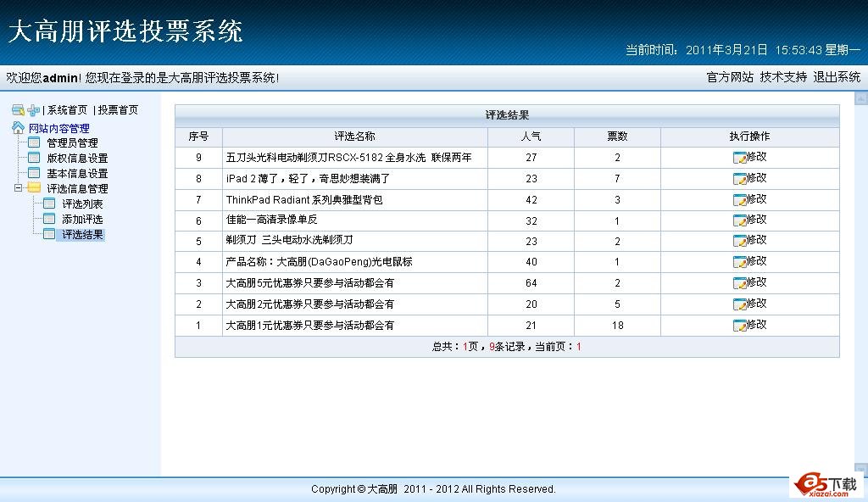Screen dimensions: 868x502
Task: Click the current time display
Action: pos(743,50)
